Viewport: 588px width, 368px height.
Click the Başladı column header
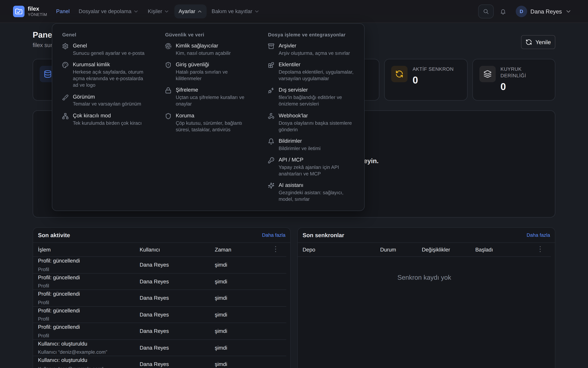point(484,250)
